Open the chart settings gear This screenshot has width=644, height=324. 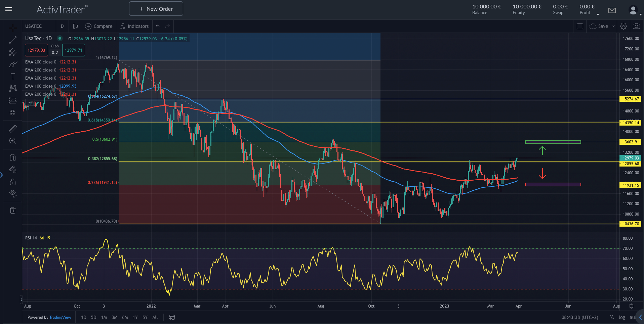click(x=623, y=26)
